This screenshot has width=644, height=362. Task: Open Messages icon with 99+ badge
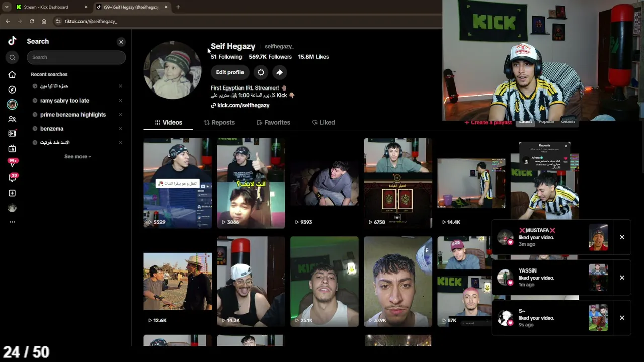(x=13, y=163)
